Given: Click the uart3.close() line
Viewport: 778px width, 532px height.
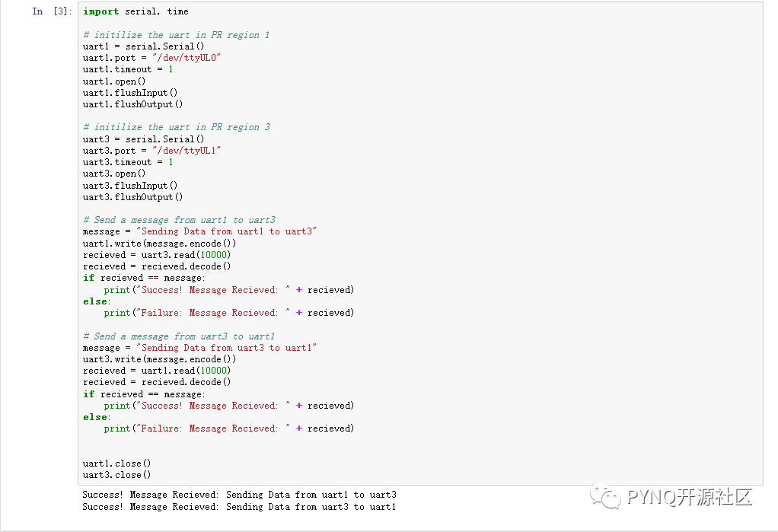Looking at the screenshot, I should 116,475.
